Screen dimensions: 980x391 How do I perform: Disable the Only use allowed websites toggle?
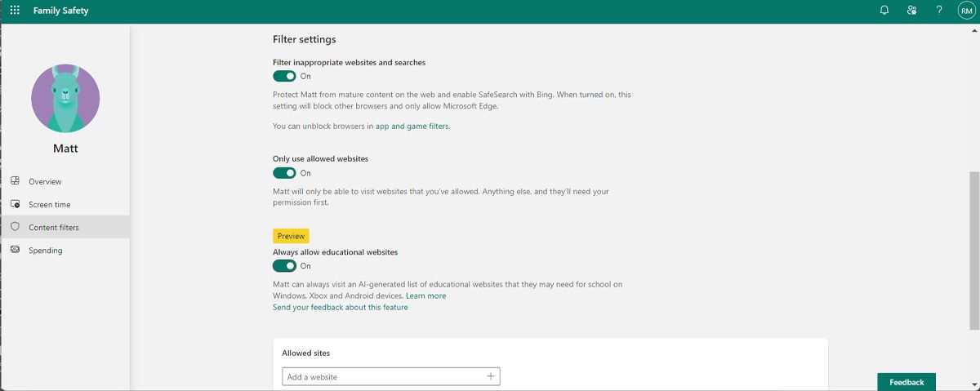284,173
